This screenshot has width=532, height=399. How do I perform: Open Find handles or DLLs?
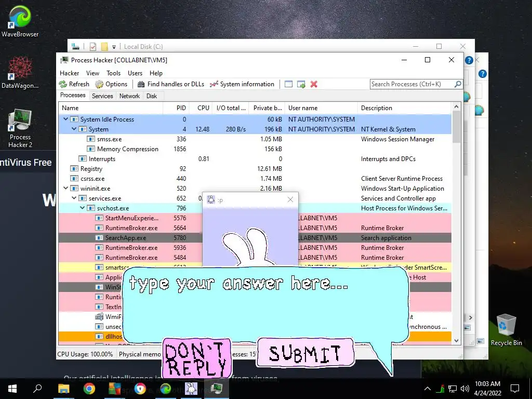(170, 84)
